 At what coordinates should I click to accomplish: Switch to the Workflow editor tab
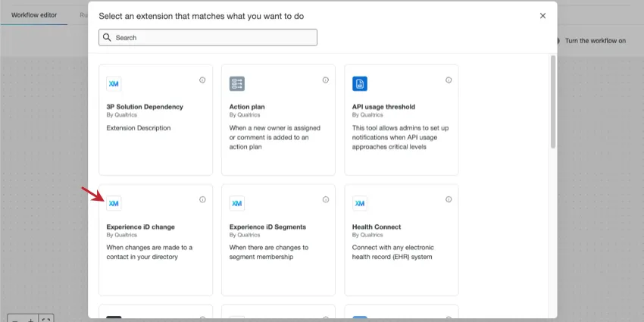[x=34, y=14]
